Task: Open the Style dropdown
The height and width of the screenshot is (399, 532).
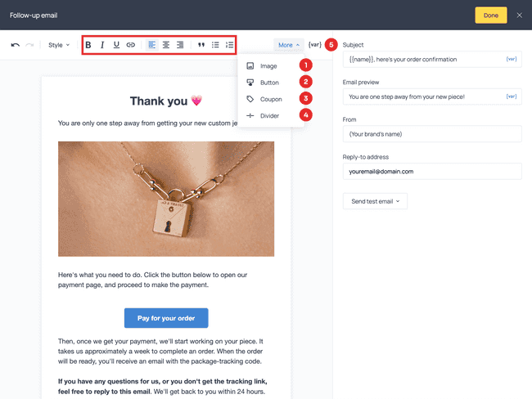Action: (x=59, y=45)
